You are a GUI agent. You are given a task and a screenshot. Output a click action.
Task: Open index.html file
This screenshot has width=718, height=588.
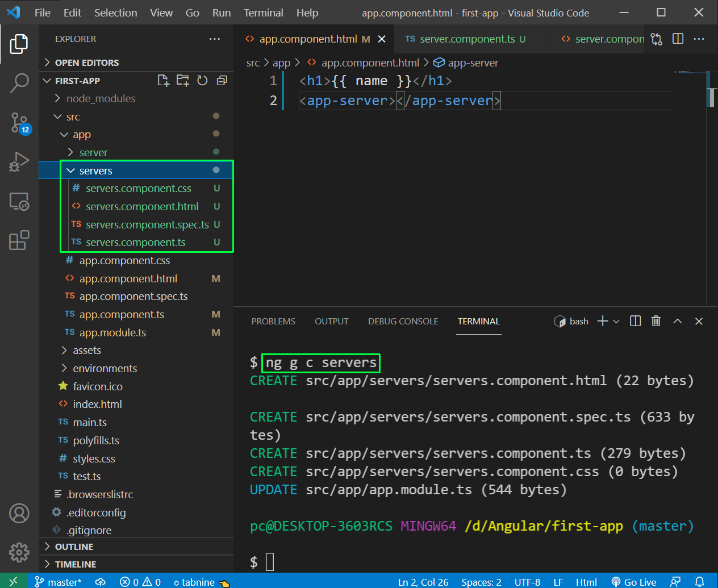point(136,404)
